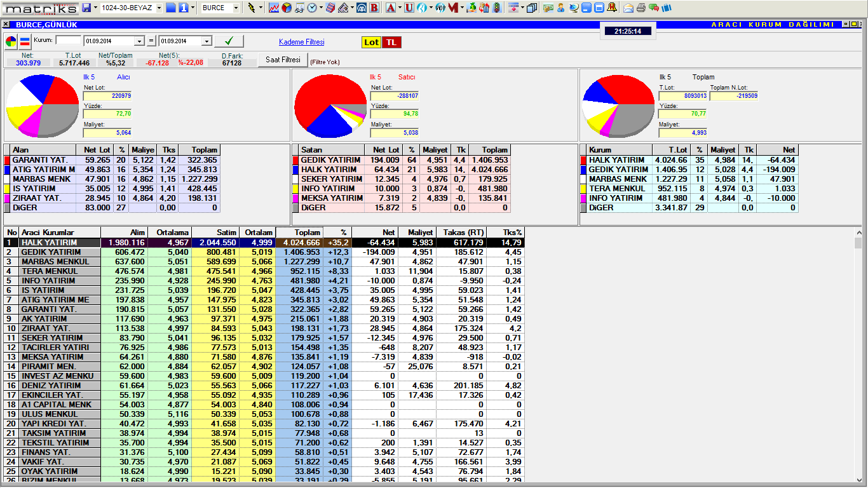Click the traffic light icon

pyautogui.click(x=496, y=8)
